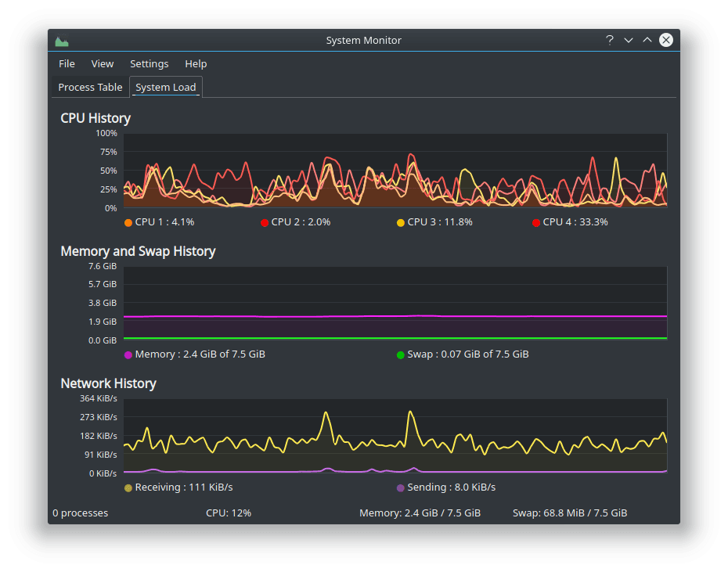Click the red CPU 4 legend dot
The image size is (728, 572).
[x=536, y=222]
